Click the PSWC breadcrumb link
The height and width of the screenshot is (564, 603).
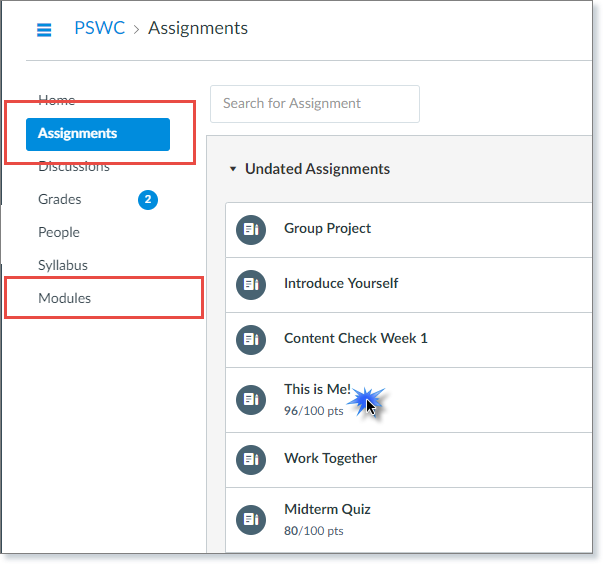[x=100, y=28]
